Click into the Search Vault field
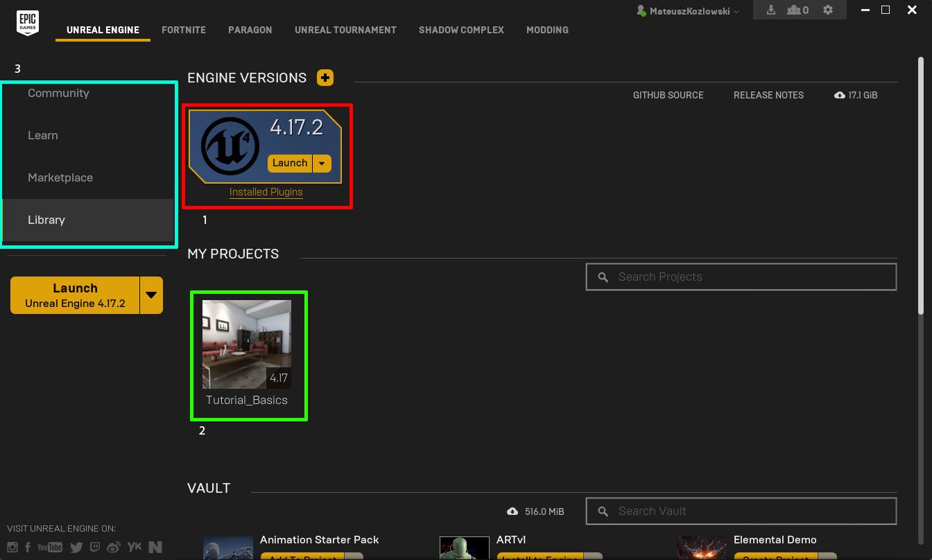Image resolution: width=932 pixels, height=560 pixels. pos(741,511)
